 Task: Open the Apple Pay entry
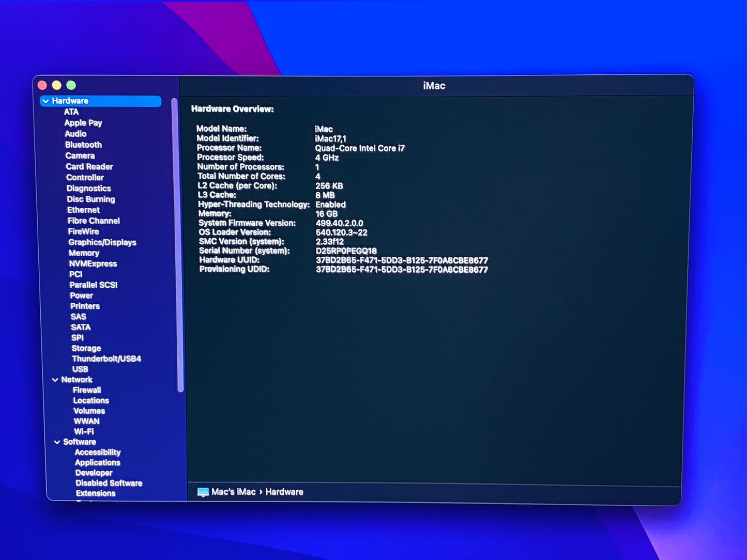pos(83,123)
